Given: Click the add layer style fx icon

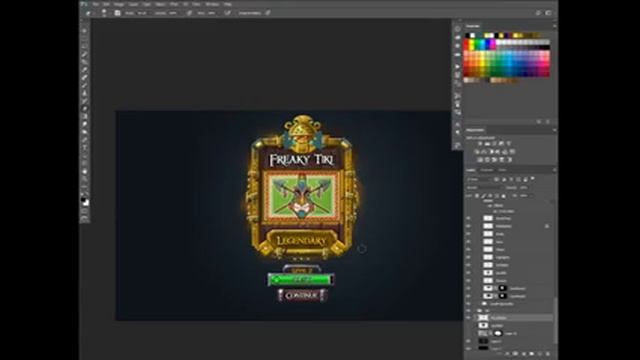Looking at the screenshot, I should [x=508, y=354].
